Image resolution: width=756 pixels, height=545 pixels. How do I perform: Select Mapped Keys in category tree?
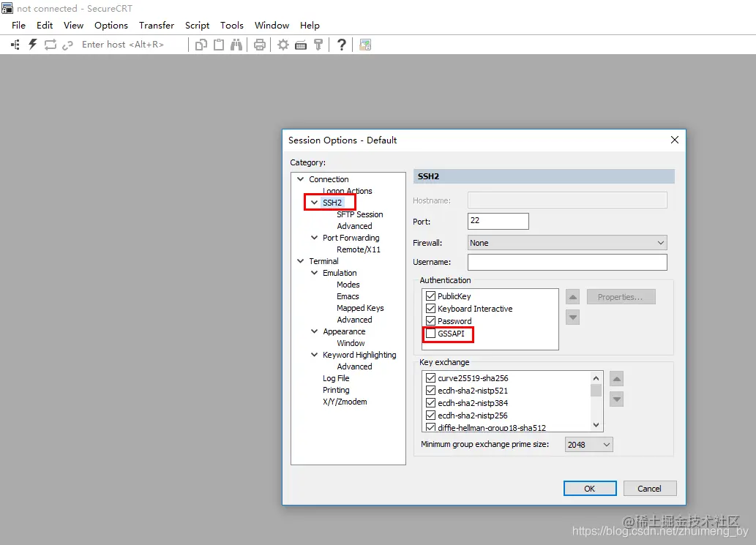tap(360, 308)
